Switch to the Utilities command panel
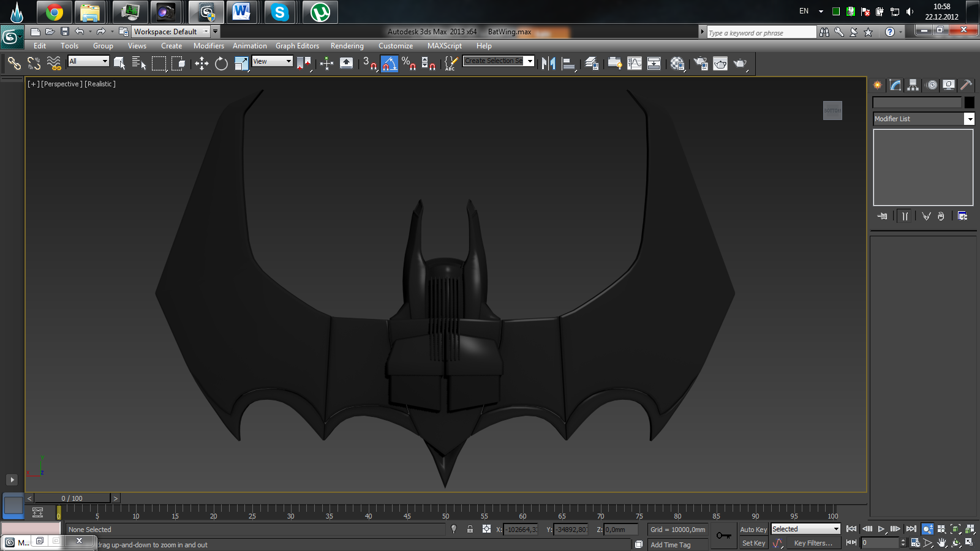This screenshot has height=551, width=980. coord(967,85)
